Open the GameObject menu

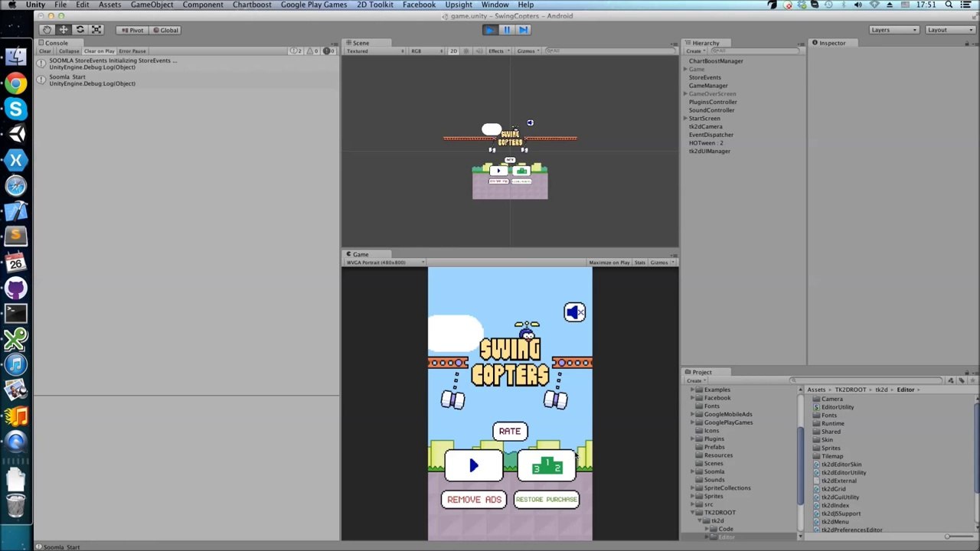tap(152, 5)
